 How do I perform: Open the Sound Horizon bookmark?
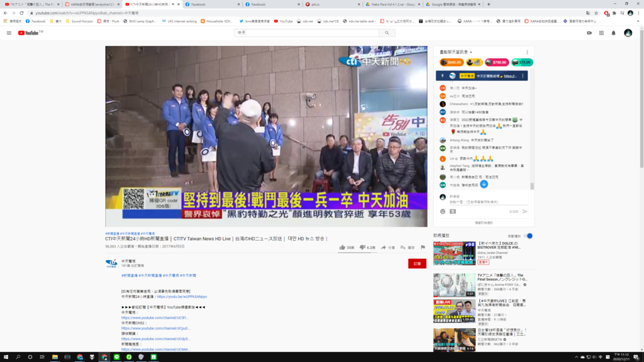tap(79, 21)
